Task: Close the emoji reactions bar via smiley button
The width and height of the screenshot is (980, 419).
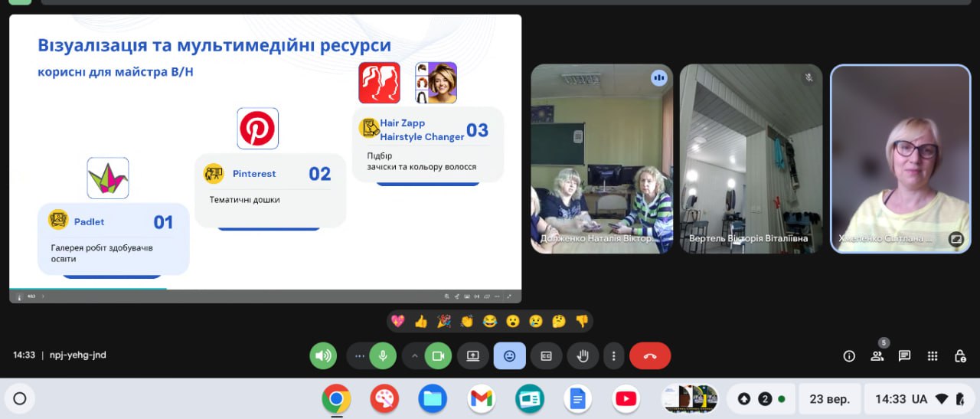Action: pyautogui.click(x=509, y=356)
